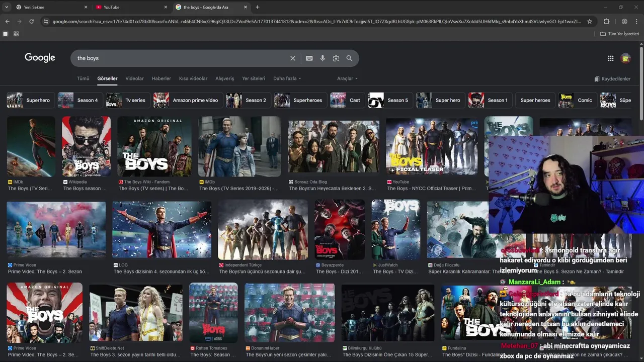This screenshot has width=644, height=362.
Task: Open the tab search arrow in Chrome
Action: point(7,7)
